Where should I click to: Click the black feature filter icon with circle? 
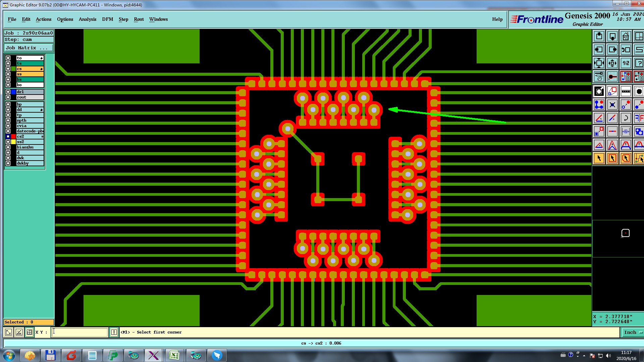point(599,91)
